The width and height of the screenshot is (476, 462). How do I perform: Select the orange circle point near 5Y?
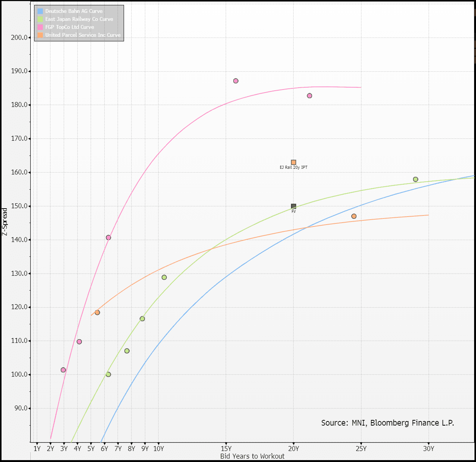[97, 313]
